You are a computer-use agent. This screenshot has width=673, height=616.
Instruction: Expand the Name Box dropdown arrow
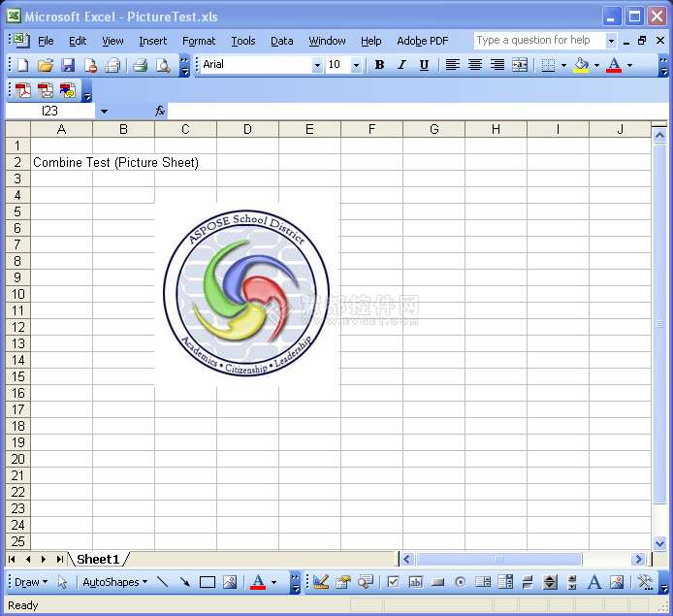click(x=104, y=112)
